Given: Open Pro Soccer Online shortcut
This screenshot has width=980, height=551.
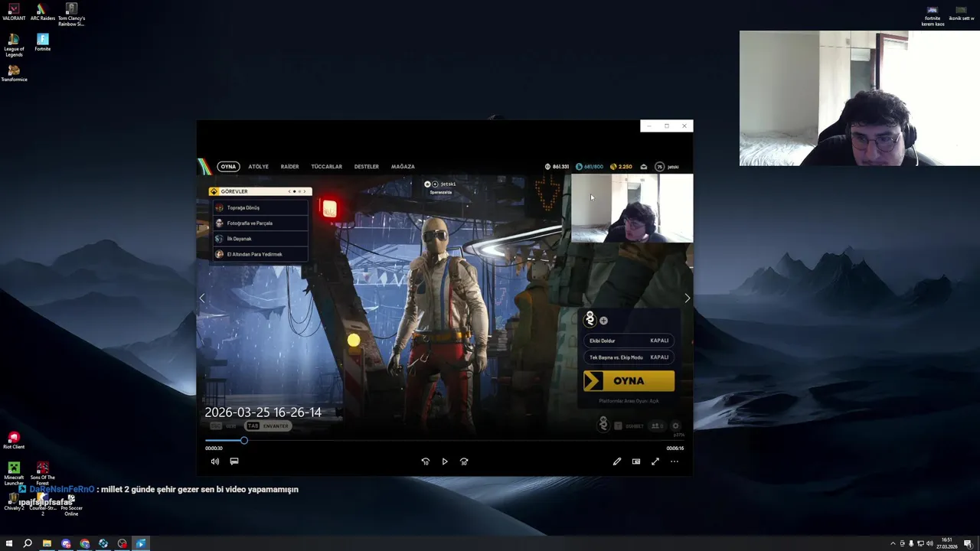Looking at the screenshot, I should click(x=71, y=506).
